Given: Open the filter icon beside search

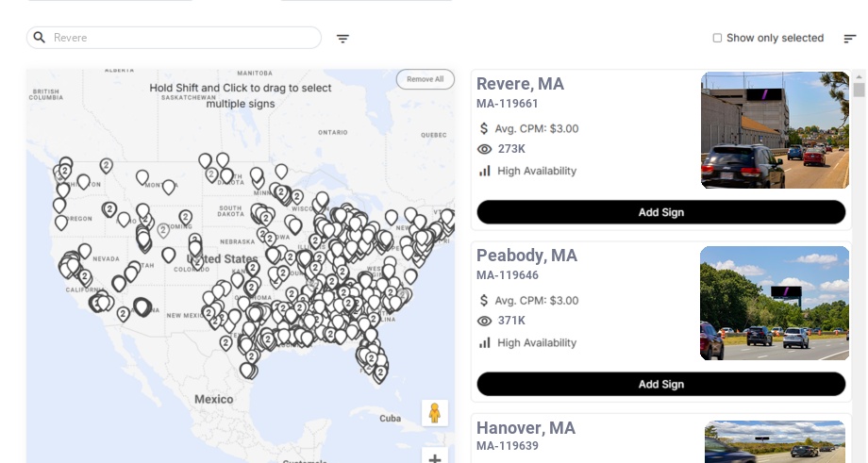Looking at the screenshot, I should tap(342, 38).
